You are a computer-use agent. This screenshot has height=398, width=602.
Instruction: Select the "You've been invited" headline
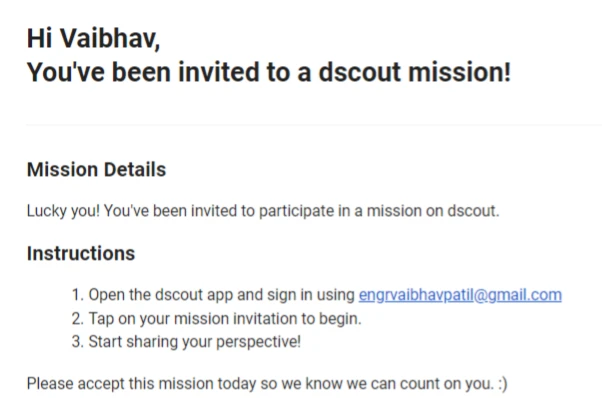(269, 72)
